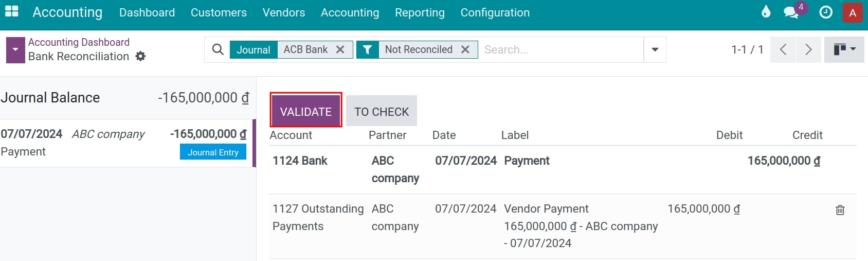Open the user avatar menu
Screen dimensions: 868x261
(853, 13)
